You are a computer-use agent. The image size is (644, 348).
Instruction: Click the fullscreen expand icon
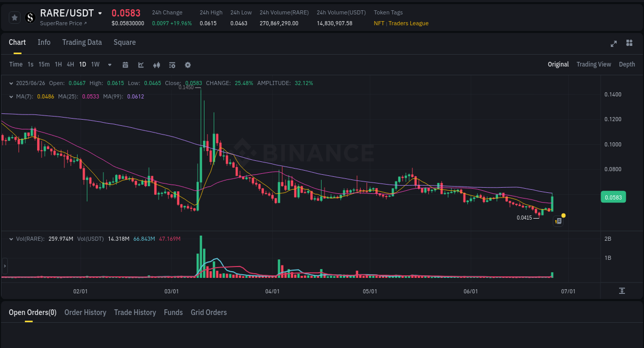(x=614, y=44)
